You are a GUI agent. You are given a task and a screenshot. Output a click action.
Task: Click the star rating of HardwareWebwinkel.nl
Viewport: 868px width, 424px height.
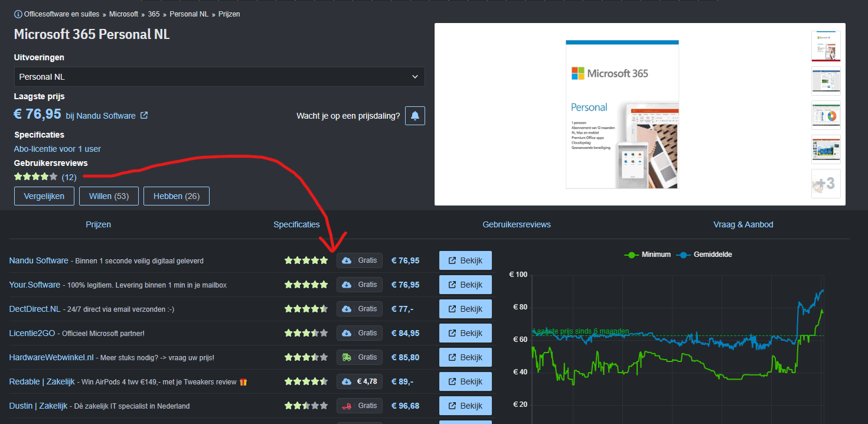[x=306, y=357]
